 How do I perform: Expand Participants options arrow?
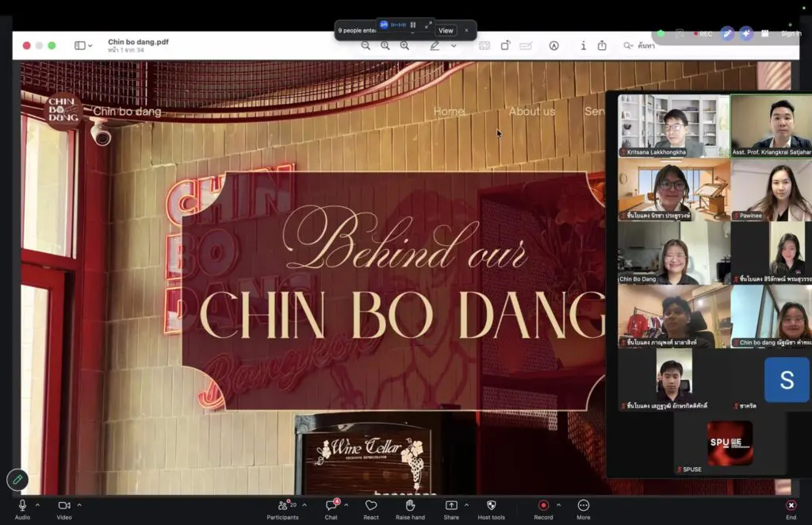click(304, 505)
